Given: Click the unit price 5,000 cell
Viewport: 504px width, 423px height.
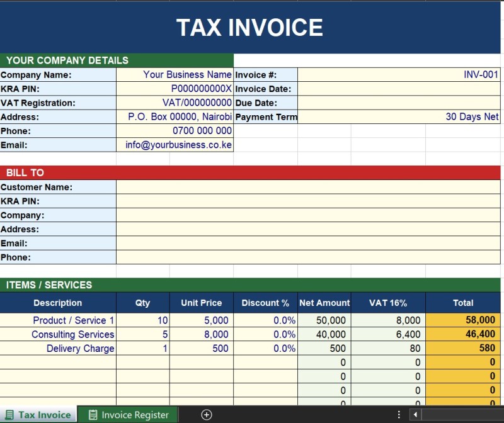Looking at the screenshot, I should point(202,320).
